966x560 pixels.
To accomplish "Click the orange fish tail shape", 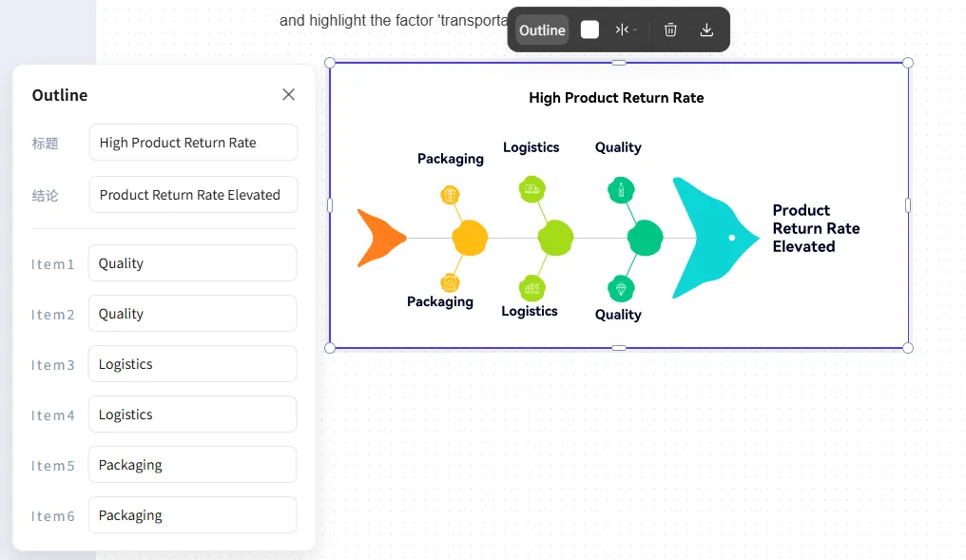I will pos(378,238).
